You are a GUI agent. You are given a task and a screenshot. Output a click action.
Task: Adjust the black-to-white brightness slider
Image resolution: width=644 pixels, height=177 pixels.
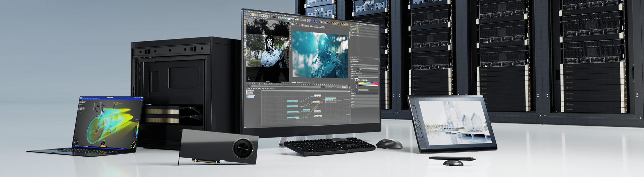[x=368, y=86]
